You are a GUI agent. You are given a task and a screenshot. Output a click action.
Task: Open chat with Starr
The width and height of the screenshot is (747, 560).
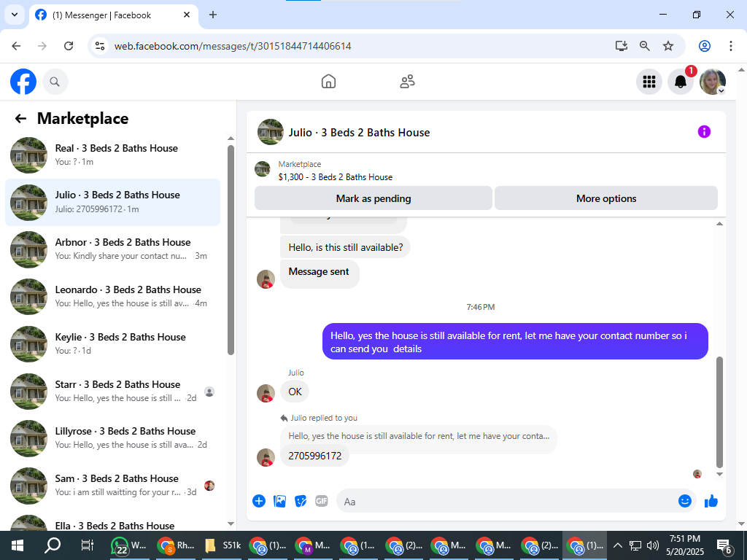112,391
